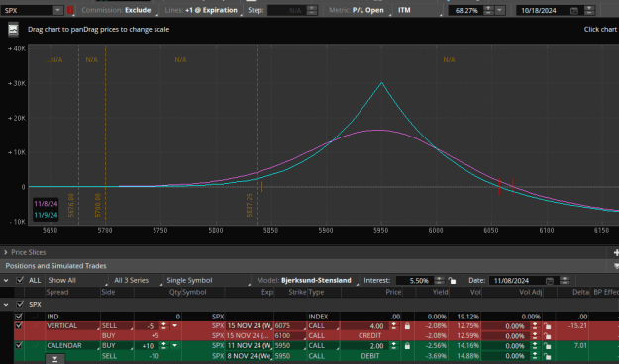Open BUY side dropdown on CALENDAR row
The height and width of the screenshot is (364, 619).
(117, 346)
